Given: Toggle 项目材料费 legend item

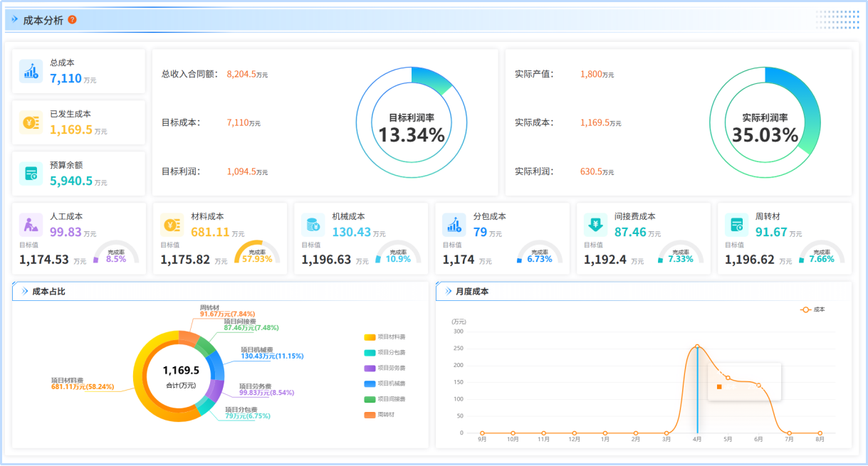Looking at the screenshot, I should 385,337.
